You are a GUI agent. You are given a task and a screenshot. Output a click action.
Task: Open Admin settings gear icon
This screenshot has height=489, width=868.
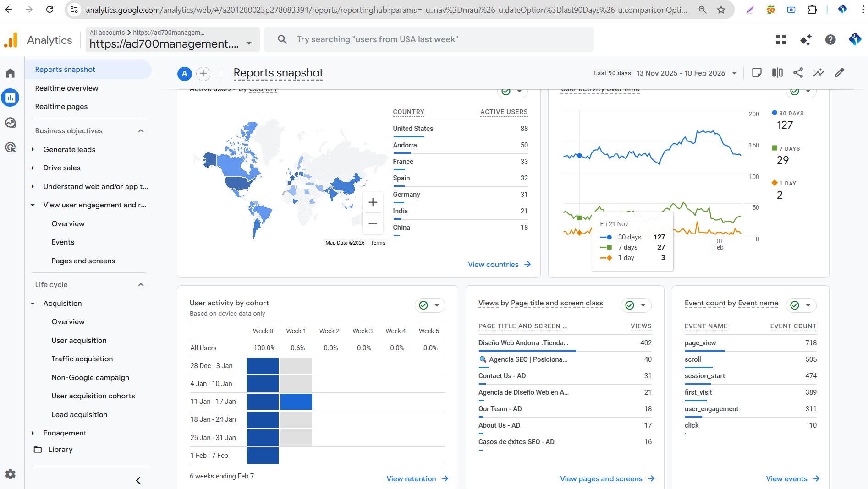pyautogui.click(x=10, y=474)
